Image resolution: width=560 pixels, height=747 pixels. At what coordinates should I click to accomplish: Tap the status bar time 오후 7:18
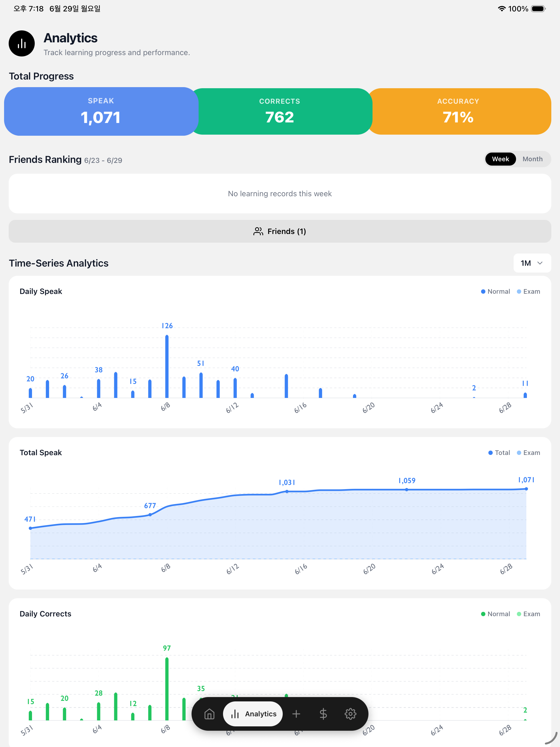coord(29,9)
